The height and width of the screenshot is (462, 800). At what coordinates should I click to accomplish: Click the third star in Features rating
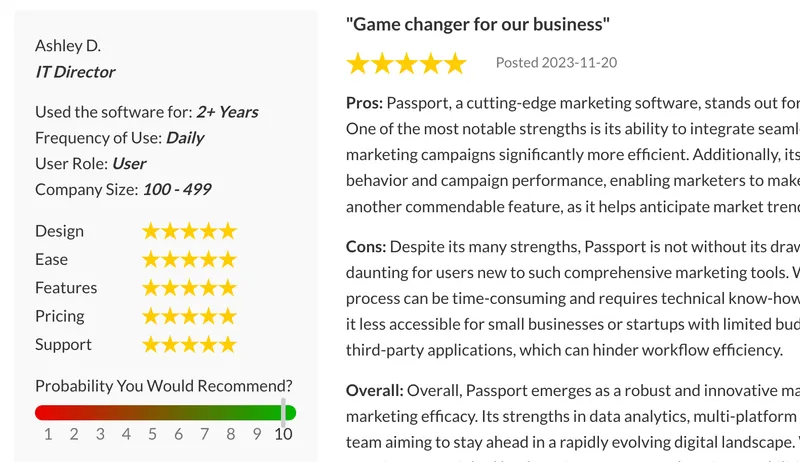tap(190, 288)
